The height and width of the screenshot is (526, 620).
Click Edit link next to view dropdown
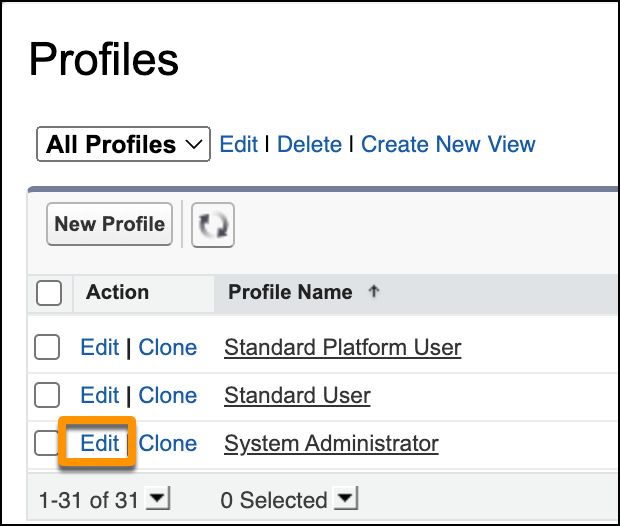tap(238, 144)
